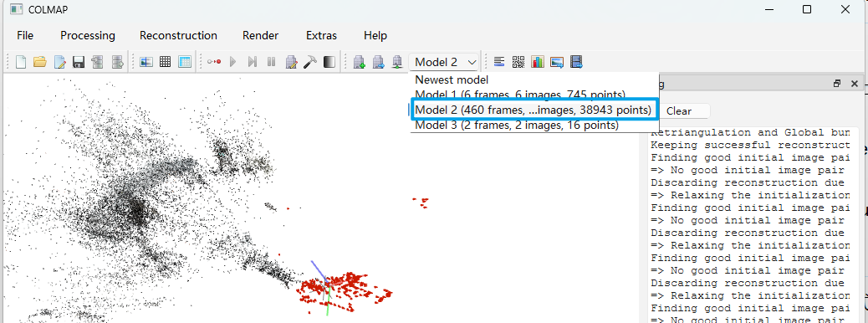Viewport: 868px width, 323px height.
Task: Open Dense reconstruction gradient icon
Action: tap(329, 61)
